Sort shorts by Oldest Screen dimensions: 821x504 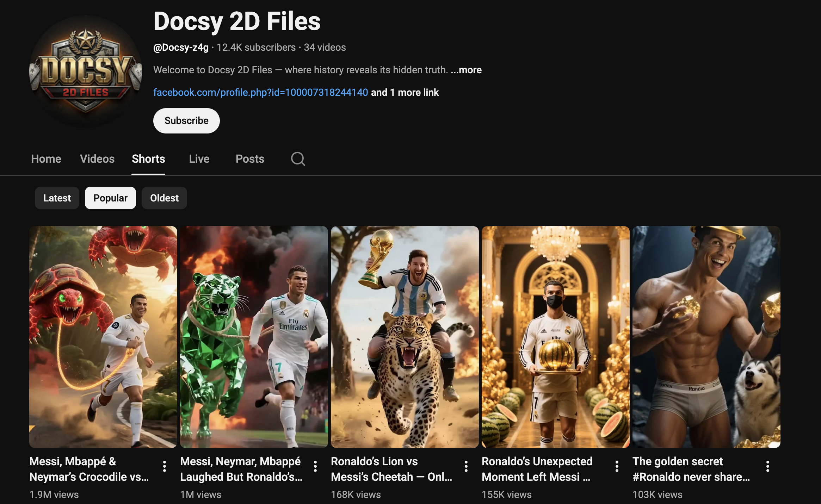[x=164, y=198]
